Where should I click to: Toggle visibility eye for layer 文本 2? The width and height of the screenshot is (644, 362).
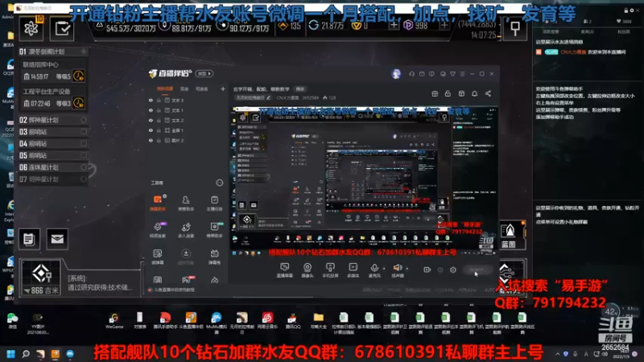click(151, 120)
